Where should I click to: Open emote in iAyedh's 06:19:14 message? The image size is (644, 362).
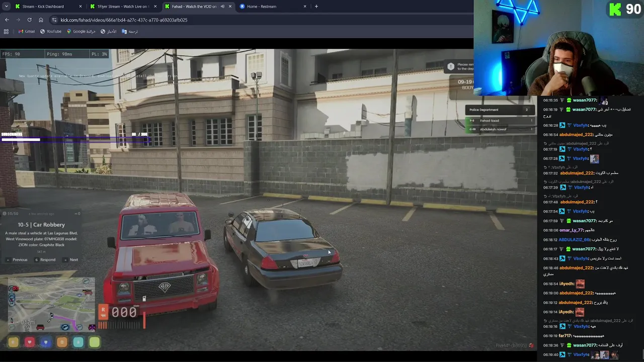[580, 312]
